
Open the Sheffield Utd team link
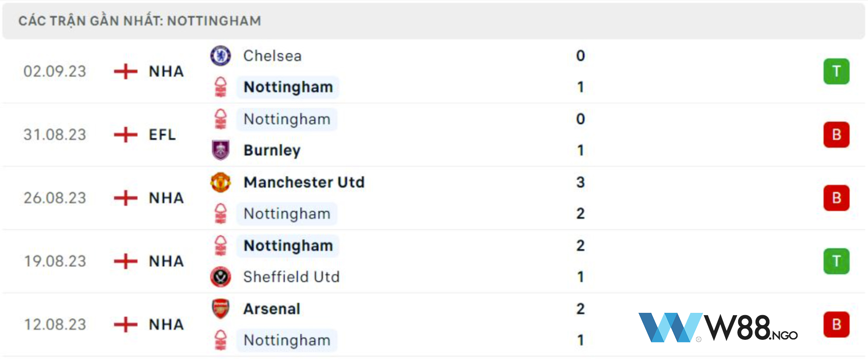(x=291, y=277)
